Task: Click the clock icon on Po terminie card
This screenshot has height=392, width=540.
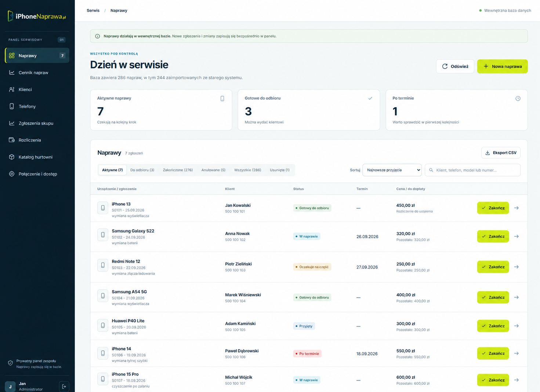Action: (x=518, y=98)
